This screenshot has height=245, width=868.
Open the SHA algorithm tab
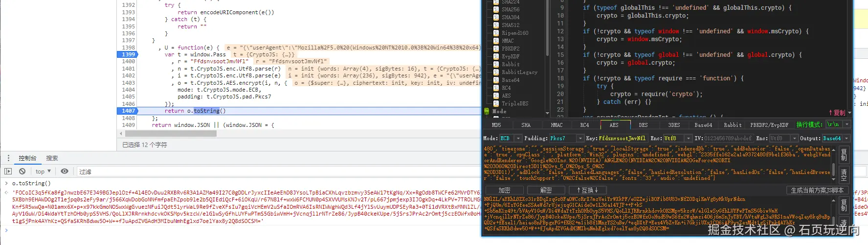click(x=526, y=125)
